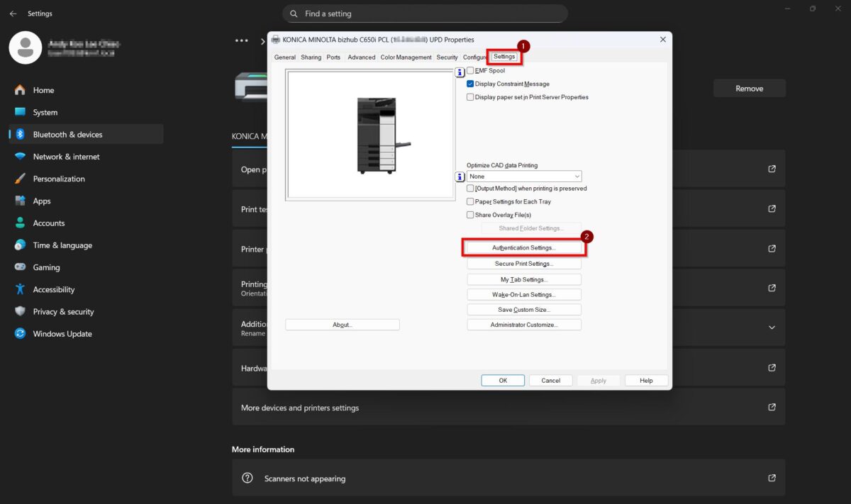
Task: Open the Advanced tab
Action: [x=361, y=57]
